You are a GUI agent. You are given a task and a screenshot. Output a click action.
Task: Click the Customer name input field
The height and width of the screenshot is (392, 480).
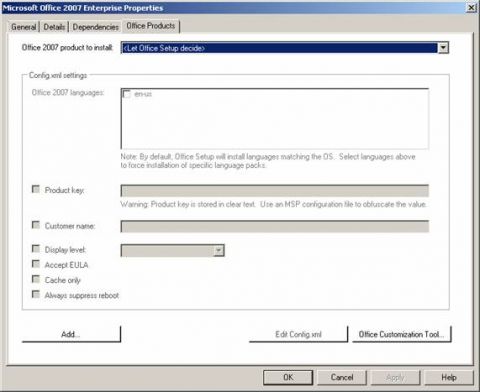tap(275, 226)
